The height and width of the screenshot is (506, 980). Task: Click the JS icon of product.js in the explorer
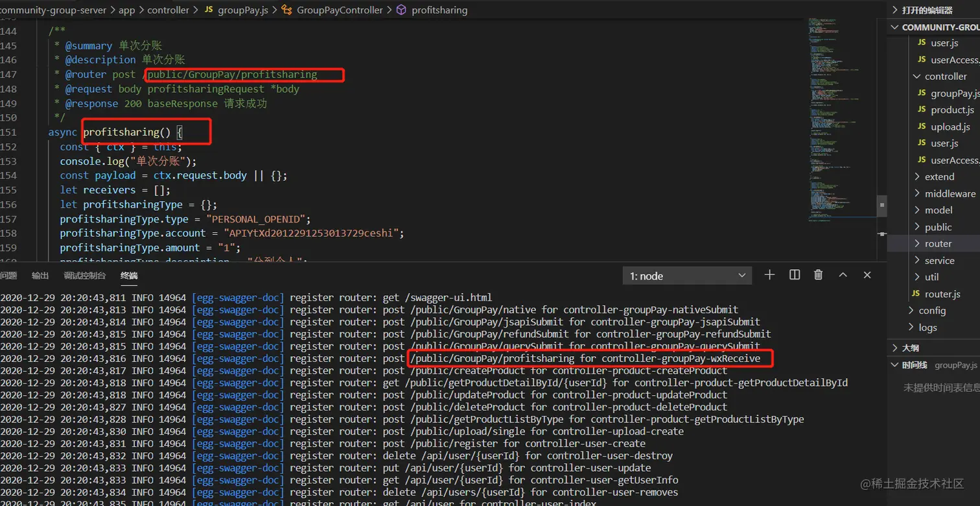point(922,110)
